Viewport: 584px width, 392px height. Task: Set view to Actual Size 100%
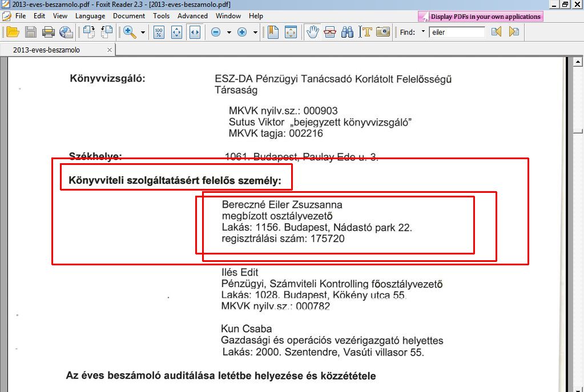point(159,32)
